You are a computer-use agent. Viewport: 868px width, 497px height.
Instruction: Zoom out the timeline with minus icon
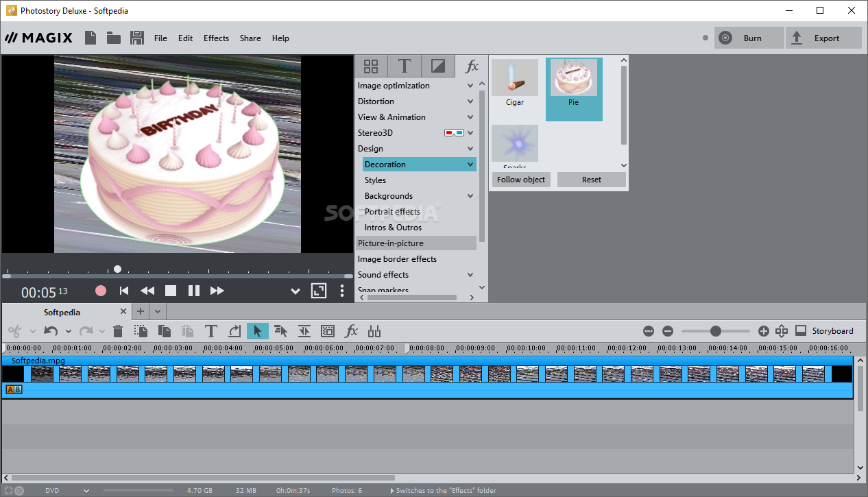point(668,331)
